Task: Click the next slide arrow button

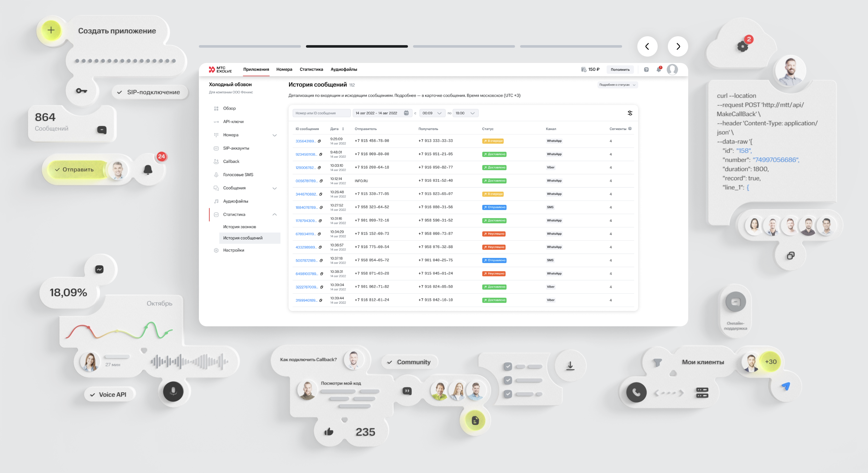Action: (678, 46)
